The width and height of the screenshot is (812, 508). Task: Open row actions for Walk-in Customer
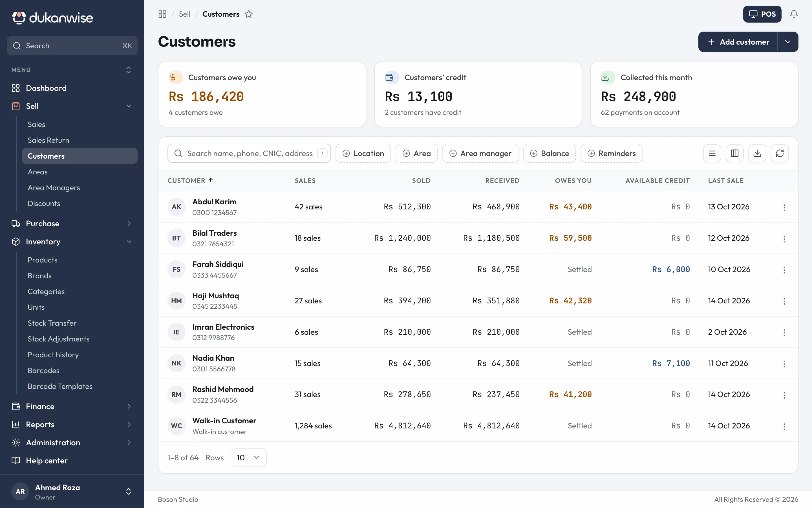pos(784,426)
